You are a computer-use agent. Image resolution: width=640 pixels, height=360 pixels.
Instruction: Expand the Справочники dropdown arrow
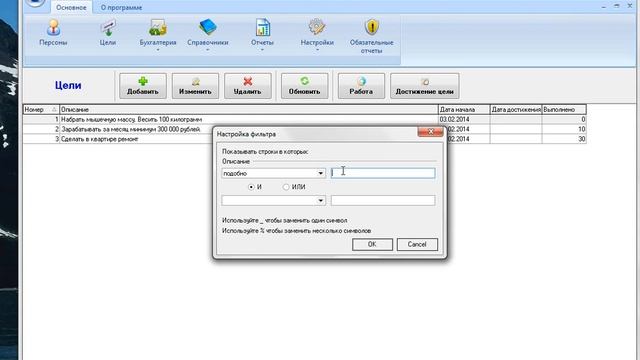point(207,50)
